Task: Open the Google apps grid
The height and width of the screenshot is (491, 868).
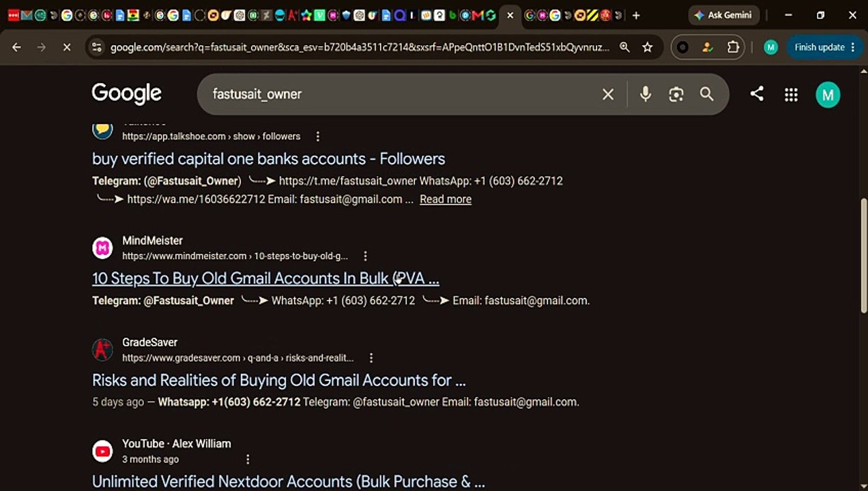Action: click(791, 95)
